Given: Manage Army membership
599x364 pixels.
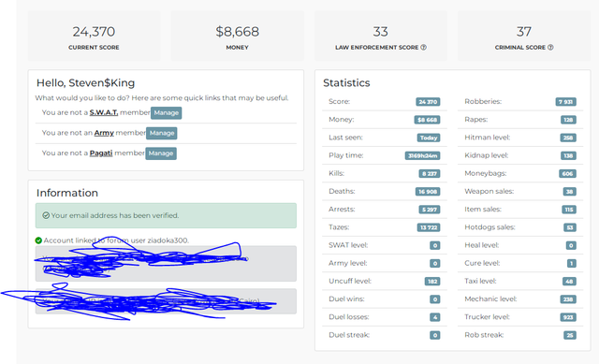Looking at the screenshot, I should pos(162,133).
